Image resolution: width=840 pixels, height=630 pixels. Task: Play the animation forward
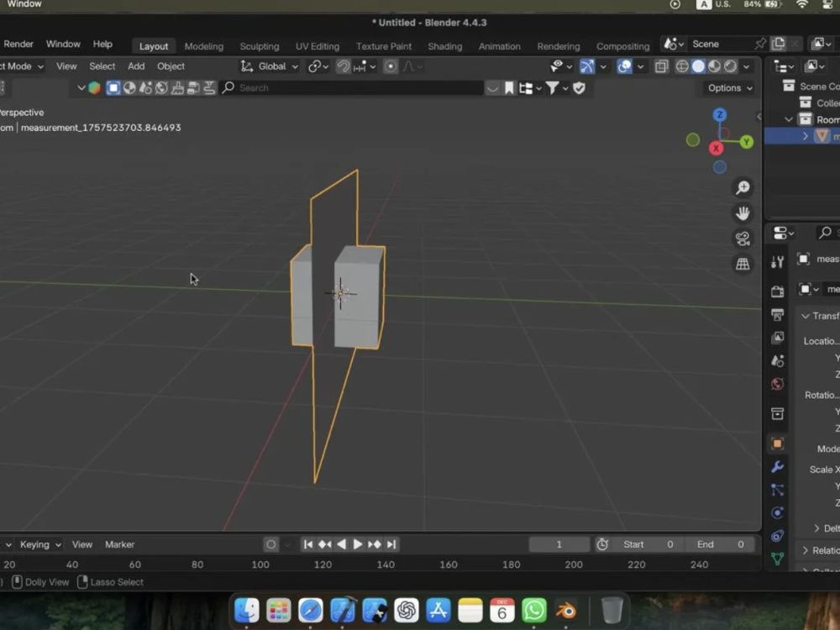point(358,544)
